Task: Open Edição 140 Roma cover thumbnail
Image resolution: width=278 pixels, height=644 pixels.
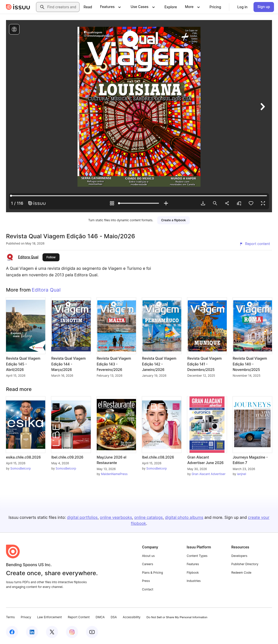Action: click(252, 326)
